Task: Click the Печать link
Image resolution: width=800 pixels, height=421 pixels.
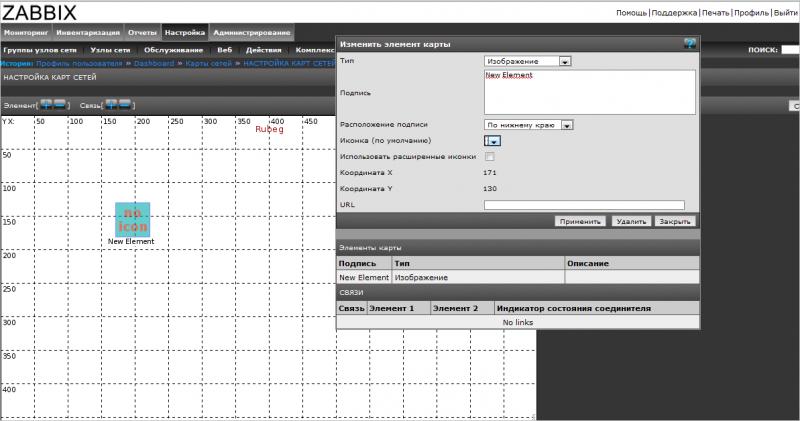Action: (715, 13)
